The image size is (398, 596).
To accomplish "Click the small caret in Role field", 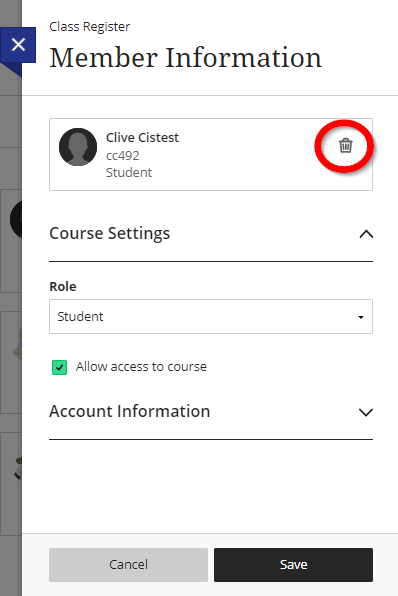I will pos(361,317).
